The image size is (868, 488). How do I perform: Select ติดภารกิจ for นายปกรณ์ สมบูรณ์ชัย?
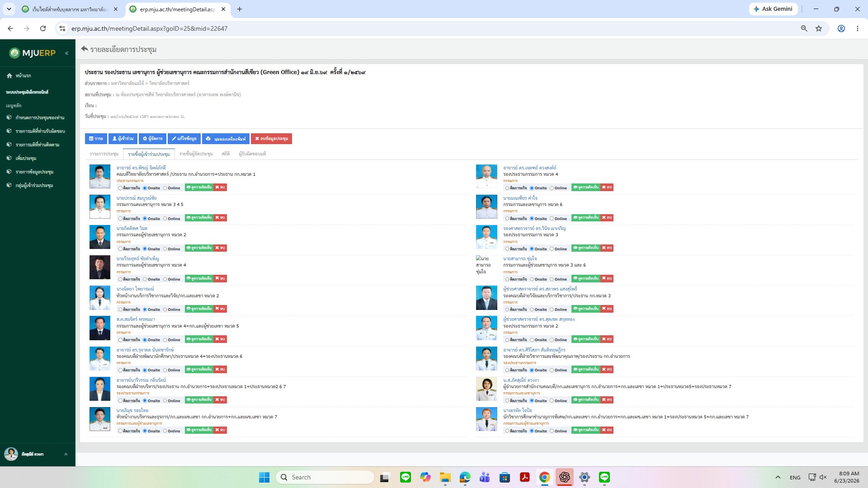coord(120,219)
